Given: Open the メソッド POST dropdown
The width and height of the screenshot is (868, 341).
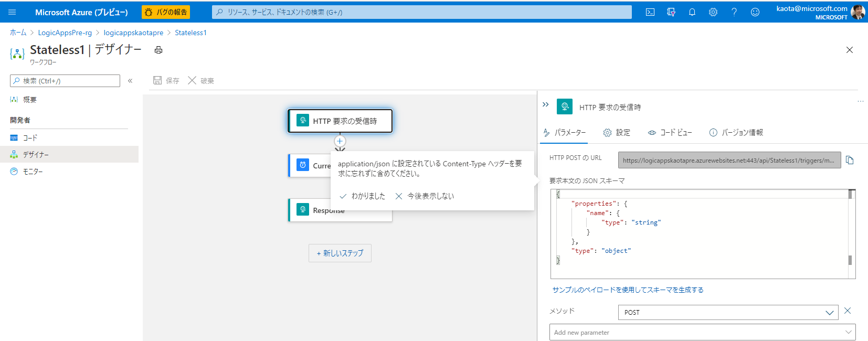Looking at the screenshot, I should (728, 312).
